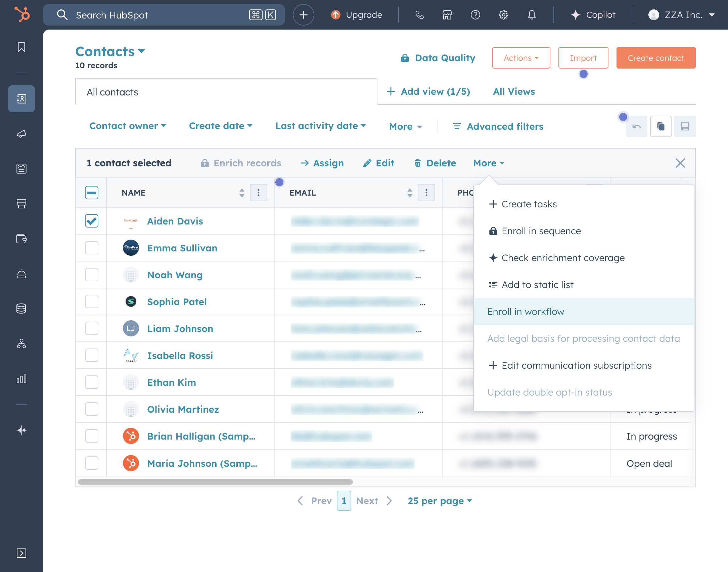Expand the More filters dropdown
Screen dimensions: 728x572
click(x=406, y=127)
